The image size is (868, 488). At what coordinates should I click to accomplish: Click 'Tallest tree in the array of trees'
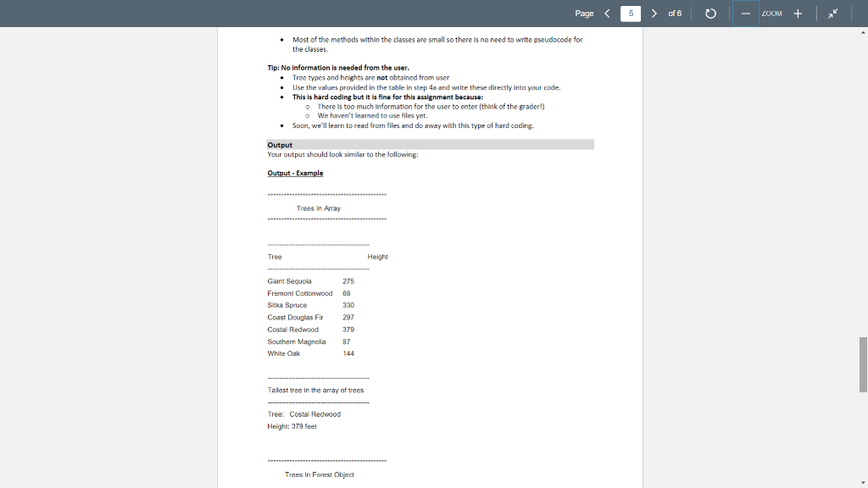[315, 390]
